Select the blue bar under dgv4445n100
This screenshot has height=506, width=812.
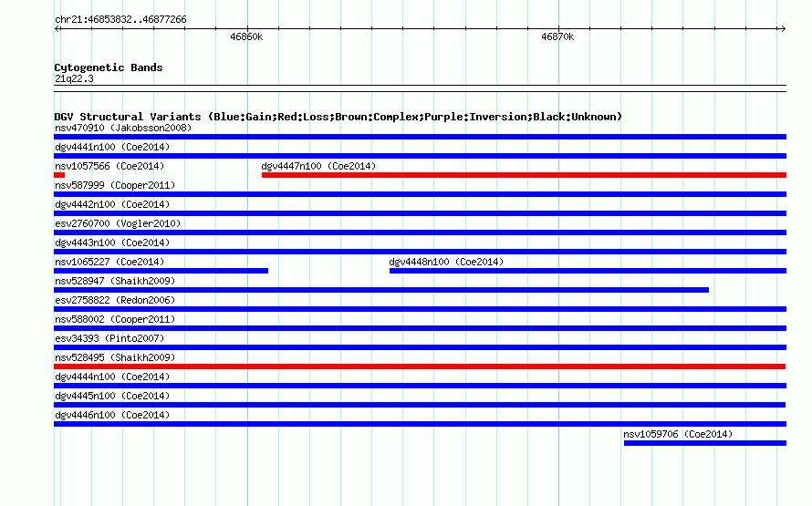click(420, 405)
